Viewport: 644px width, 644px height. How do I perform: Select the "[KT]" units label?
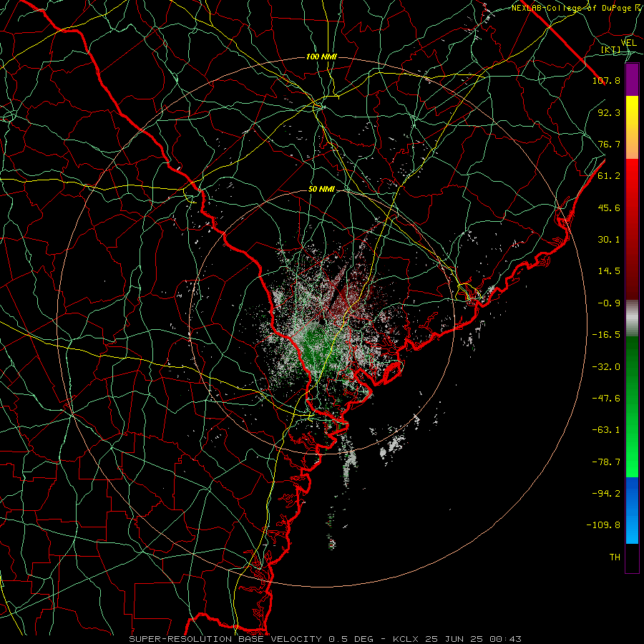(x=611, y=49)
